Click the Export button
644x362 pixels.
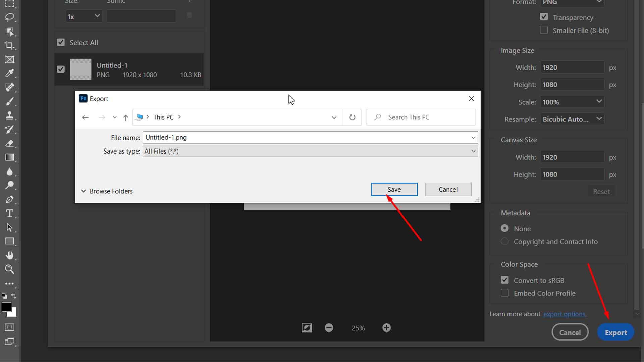[616, 332]
